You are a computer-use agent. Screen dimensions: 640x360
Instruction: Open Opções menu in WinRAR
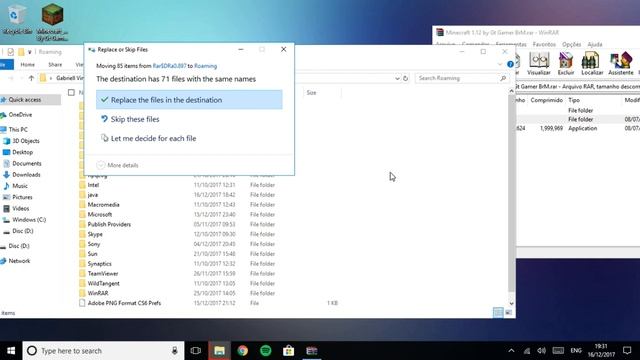pos(571,44)
